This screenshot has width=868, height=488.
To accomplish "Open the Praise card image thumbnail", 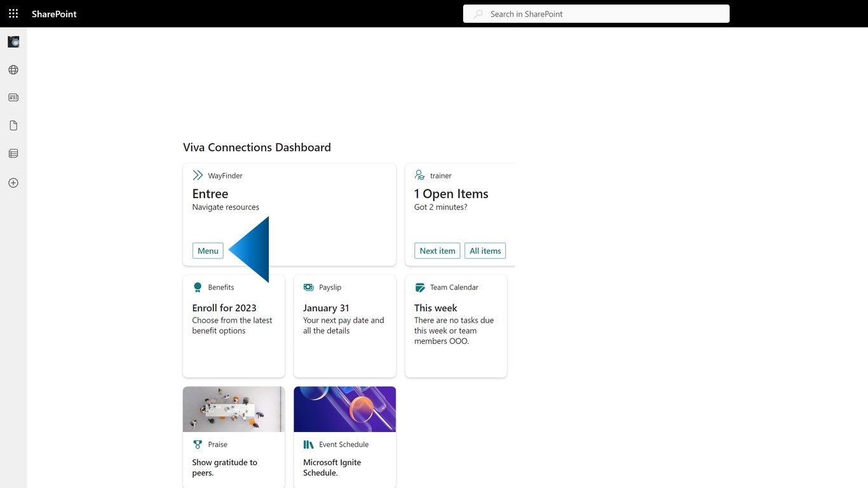I will pyautogui.click(x=234, y=409).
